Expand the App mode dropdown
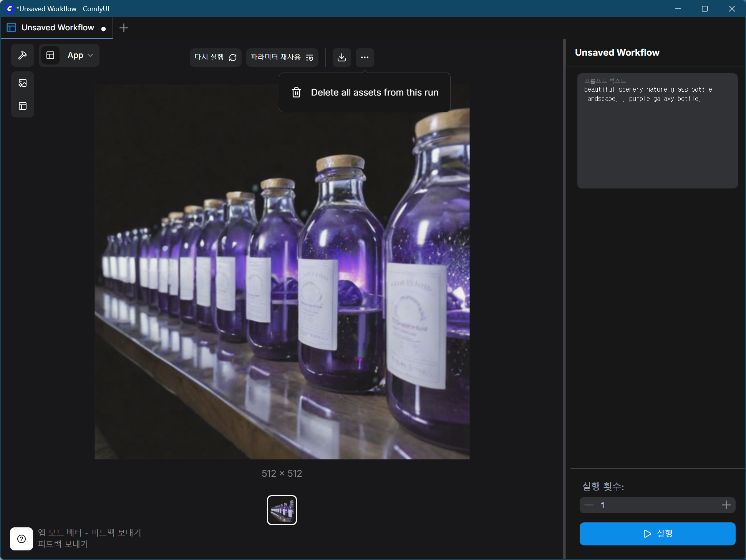The height and width of the screenshot is (560, 746). (x=81, y=55)
